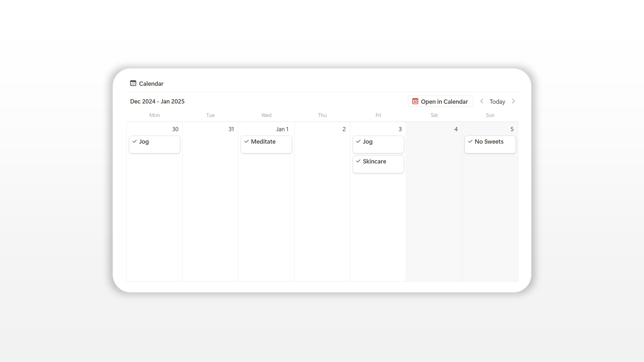This screenshot has height=362, width=644.
Task: Select the empty Saturday 4 cell
Action: pyautogui.click(x=434, y=201)
